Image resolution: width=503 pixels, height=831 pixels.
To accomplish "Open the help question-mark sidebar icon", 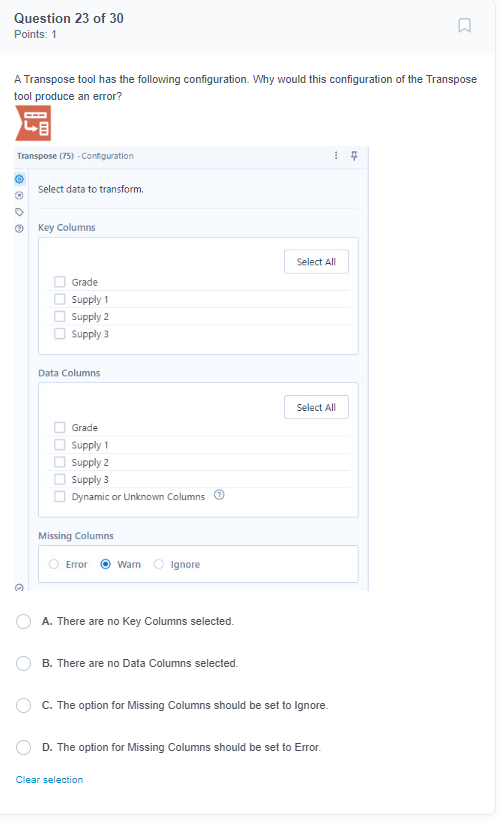I will [20, 229].
